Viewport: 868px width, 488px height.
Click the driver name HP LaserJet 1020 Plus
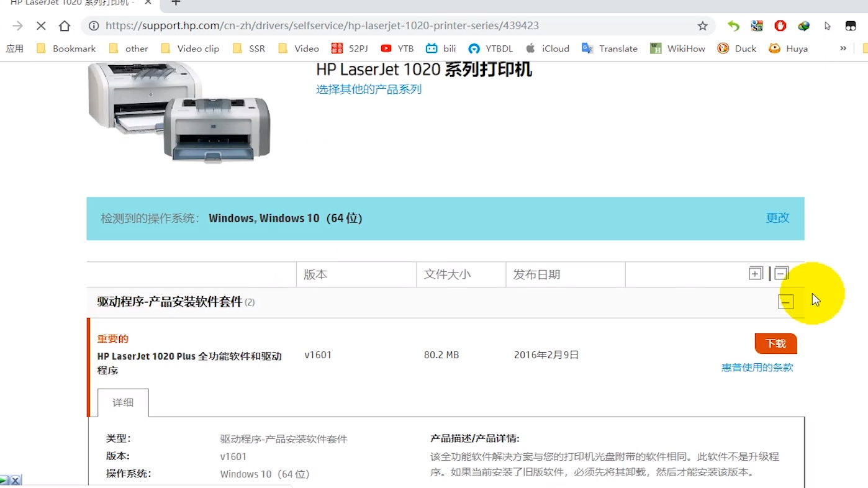click(189, 363)
